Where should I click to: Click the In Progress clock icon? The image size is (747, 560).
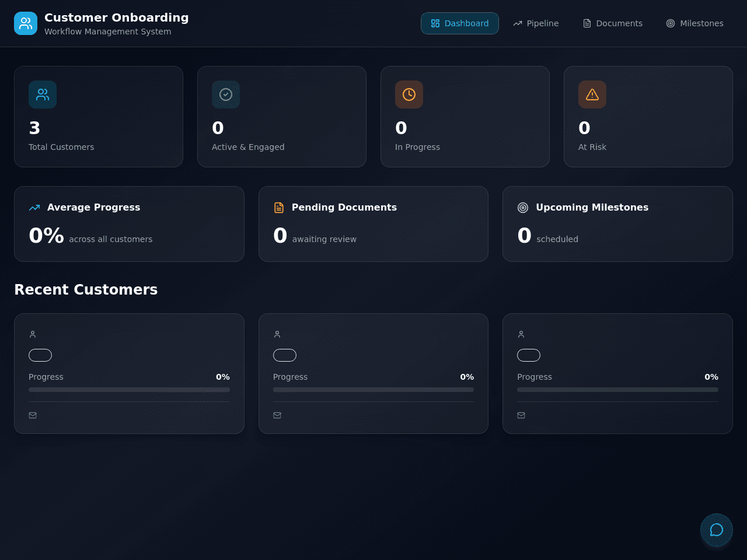(x=409, y=94)
